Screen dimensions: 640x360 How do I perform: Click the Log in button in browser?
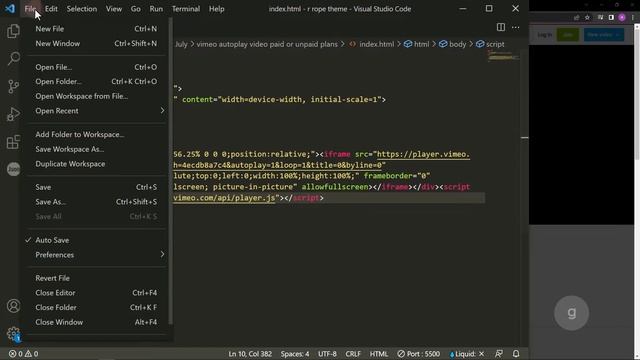pyautogui.click(x=544, y=35)
